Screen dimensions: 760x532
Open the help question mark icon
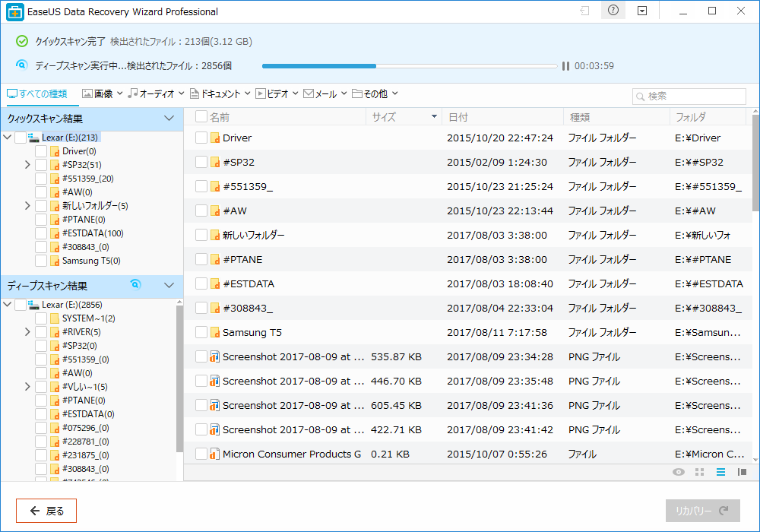pyautogui.click(x=613, y=11)
